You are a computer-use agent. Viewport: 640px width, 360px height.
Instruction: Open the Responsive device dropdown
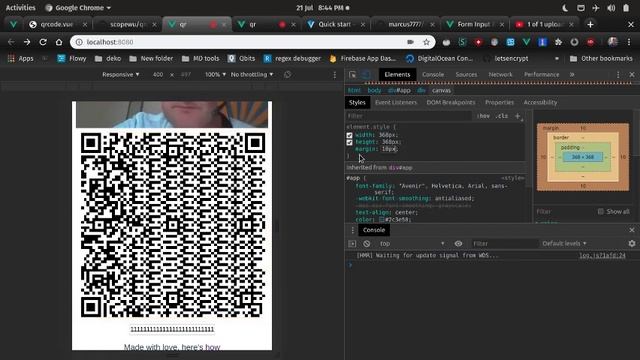point(121,75)
